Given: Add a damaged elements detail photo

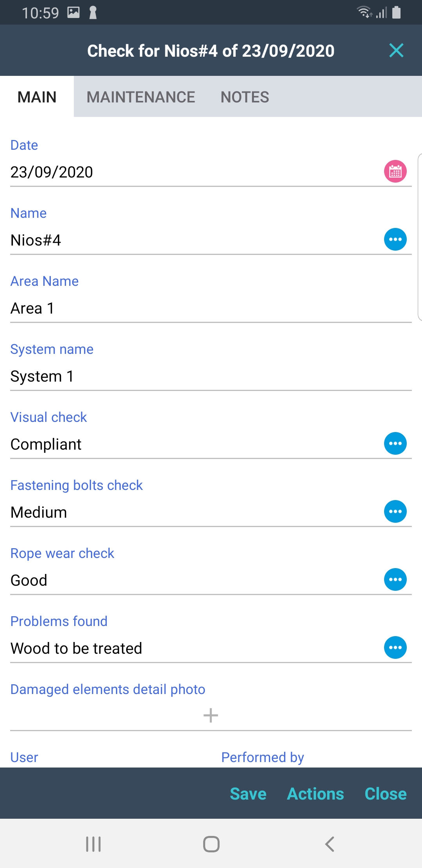Looking at the screenshot, I should (x=211, y=716).
